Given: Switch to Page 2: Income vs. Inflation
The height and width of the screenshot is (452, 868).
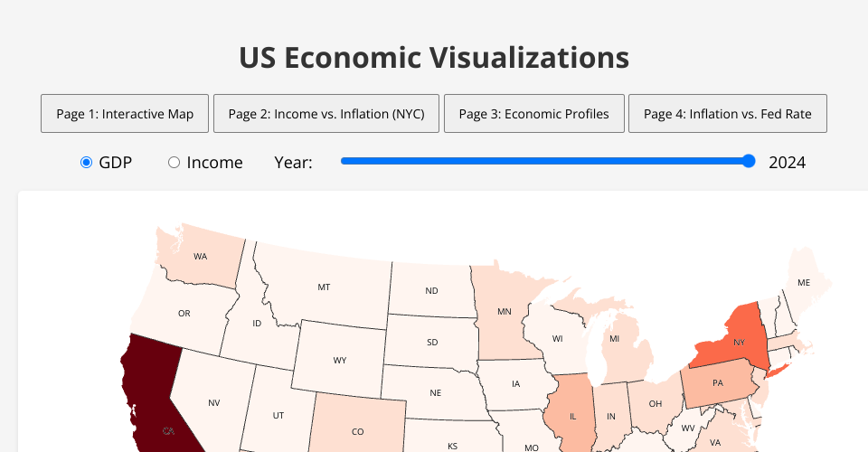Looking at the screenshot, I should pyautogui.click(x=325, y=114).
